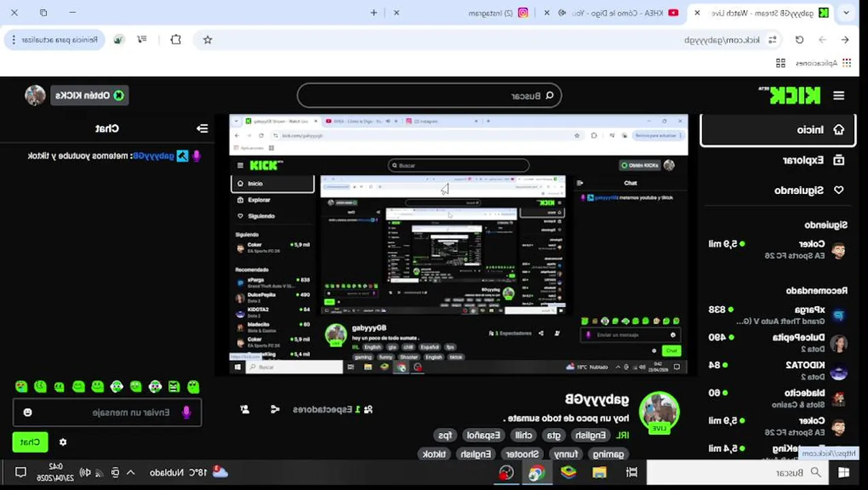The height and width of the screenshot is (490, 868).
Task: Open the profile avatar menu
Action: click(x=35, y=95)
